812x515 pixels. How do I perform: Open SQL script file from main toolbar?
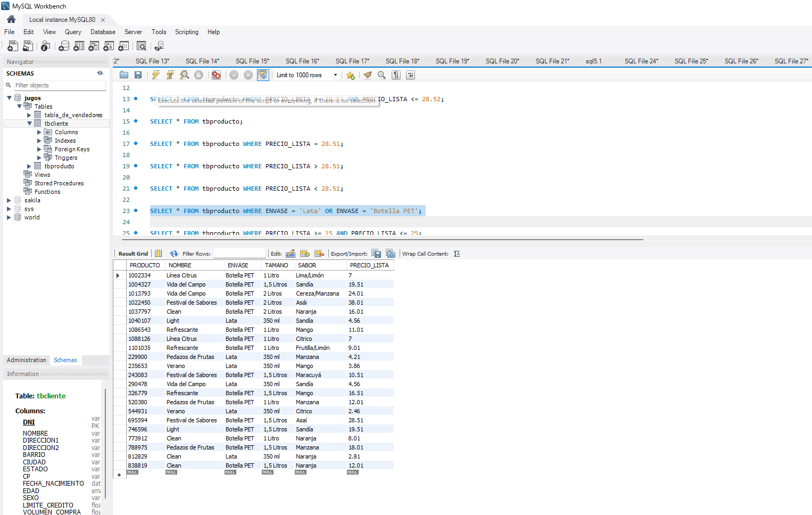28,46
